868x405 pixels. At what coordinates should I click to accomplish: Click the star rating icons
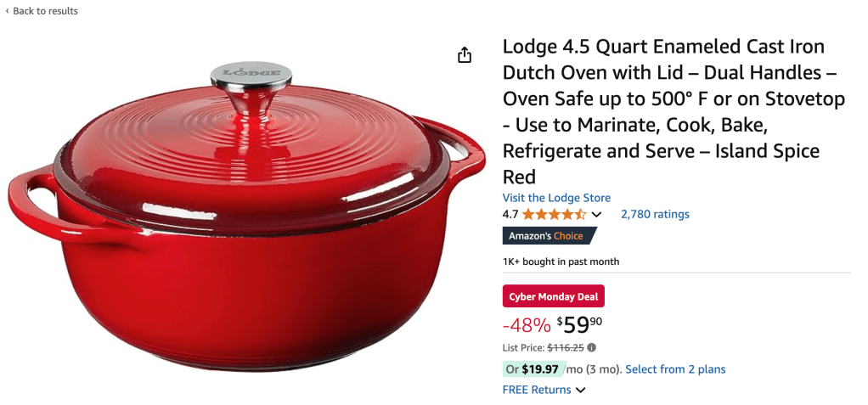(554, 214)
